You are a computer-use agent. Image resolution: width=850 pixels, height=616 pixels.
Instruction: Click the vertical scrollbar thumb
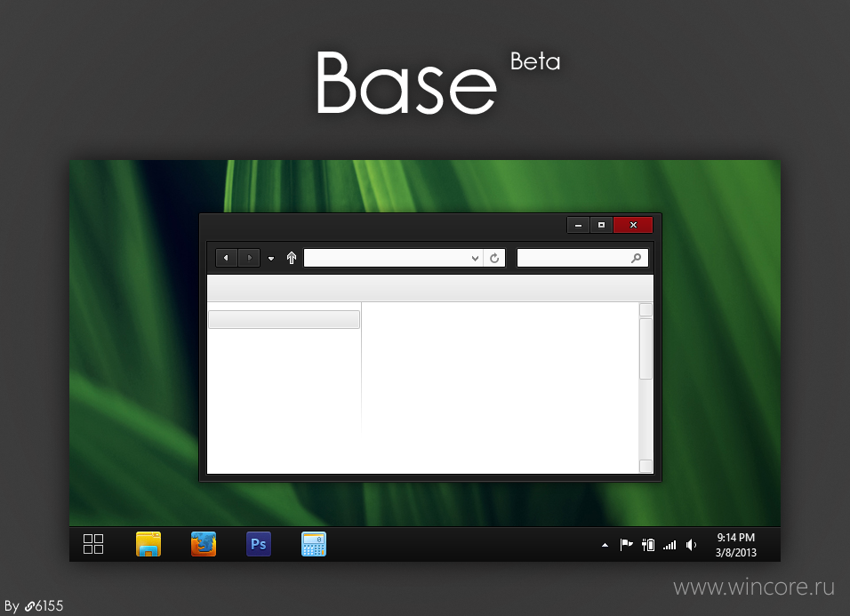coord(646,349)
